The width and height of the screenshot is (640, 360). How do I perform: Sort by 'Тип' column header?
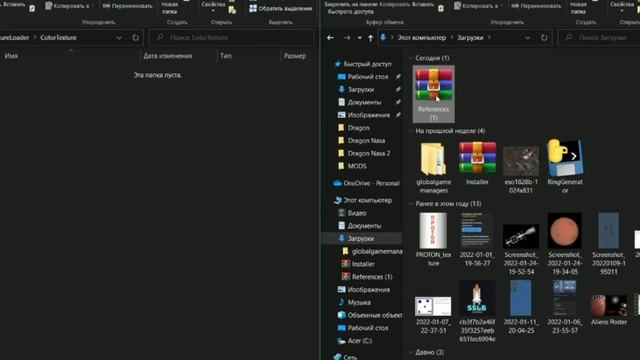tap(226, 56)
